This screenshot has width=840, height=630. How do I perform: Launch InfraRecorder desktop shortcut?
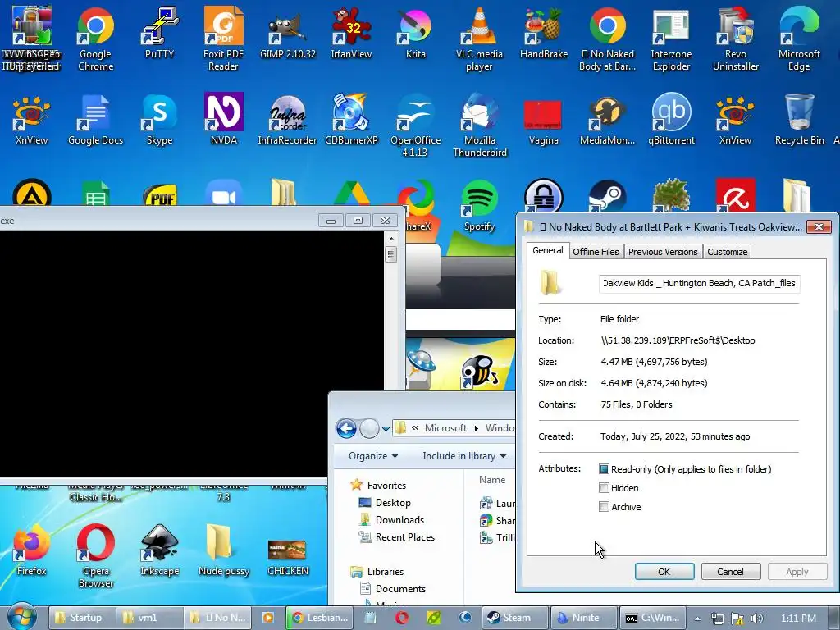pos(288,120)
